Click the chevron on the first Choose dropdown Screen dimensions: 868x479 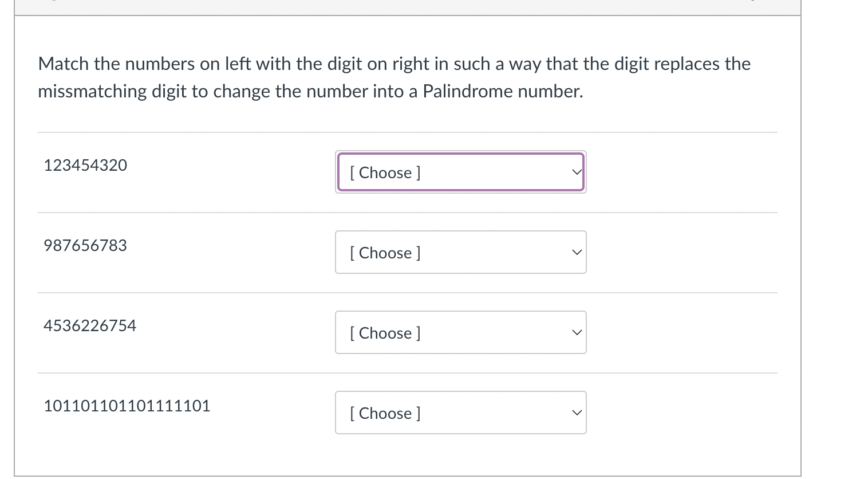pos(577,171)
